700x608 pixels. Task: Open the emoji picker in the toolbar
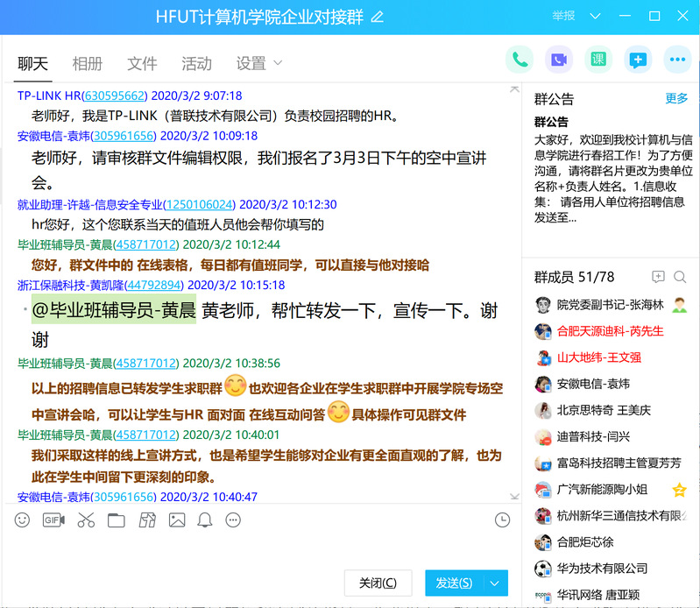23,520
